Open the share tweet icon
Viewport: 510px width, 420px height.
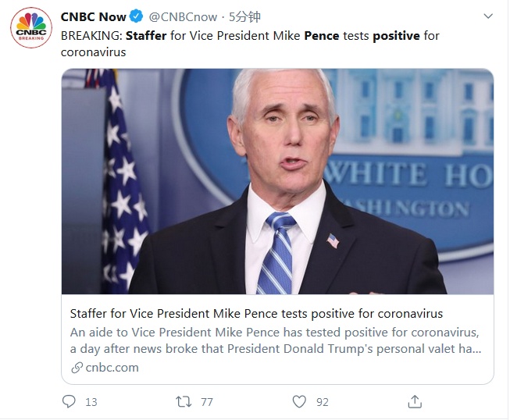415,401
